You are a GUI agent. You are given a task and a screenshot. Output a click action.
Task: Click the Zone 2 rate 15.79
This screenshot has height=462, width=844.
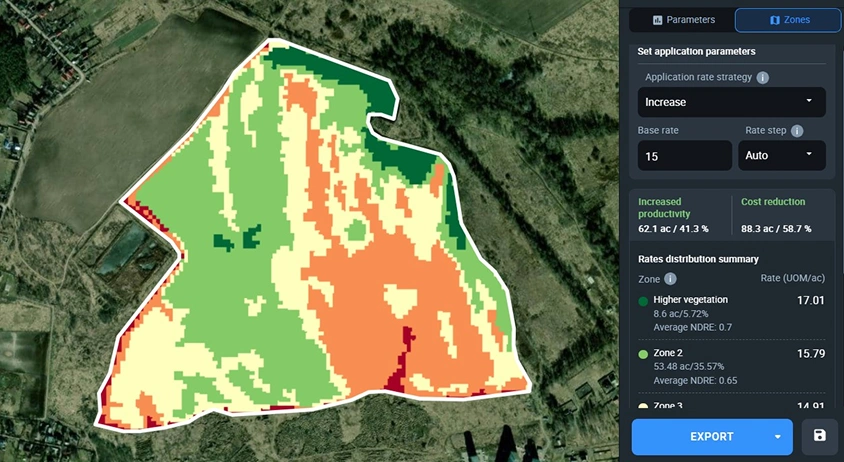811,354
